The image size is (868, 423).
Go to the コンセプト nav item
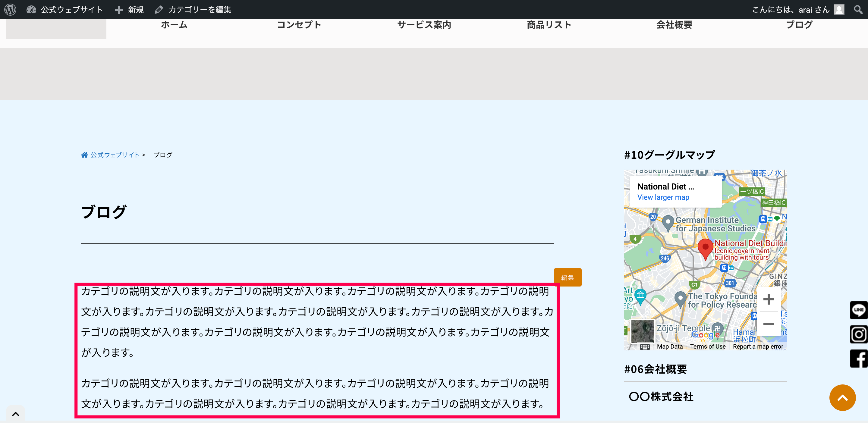[299, 25]
